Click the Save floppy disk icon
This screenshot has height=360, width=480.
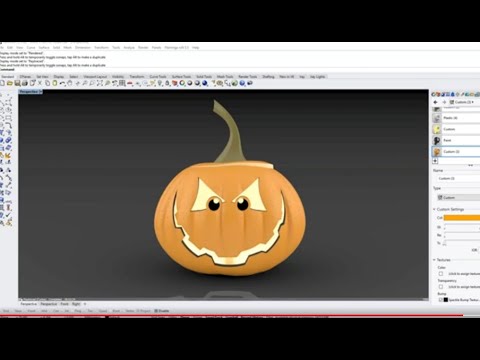coord(17,83)
